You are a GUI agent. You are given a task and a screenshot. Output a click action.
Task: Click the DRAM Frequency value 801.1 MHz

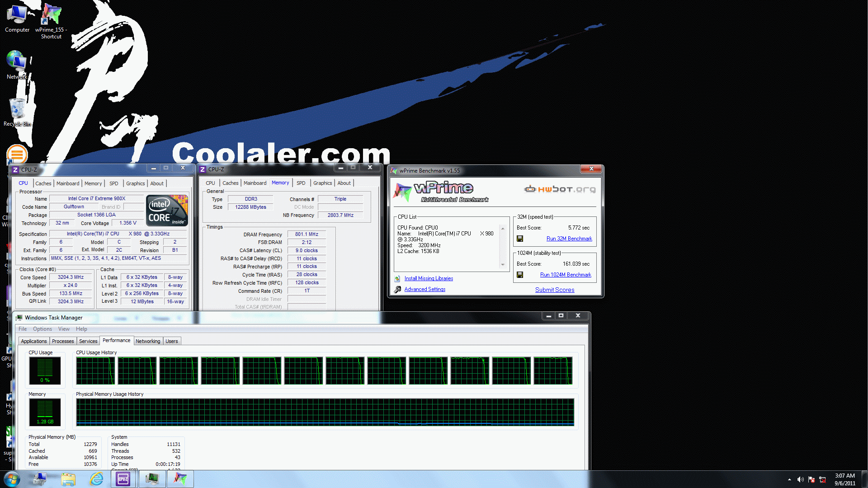[307, 235]
